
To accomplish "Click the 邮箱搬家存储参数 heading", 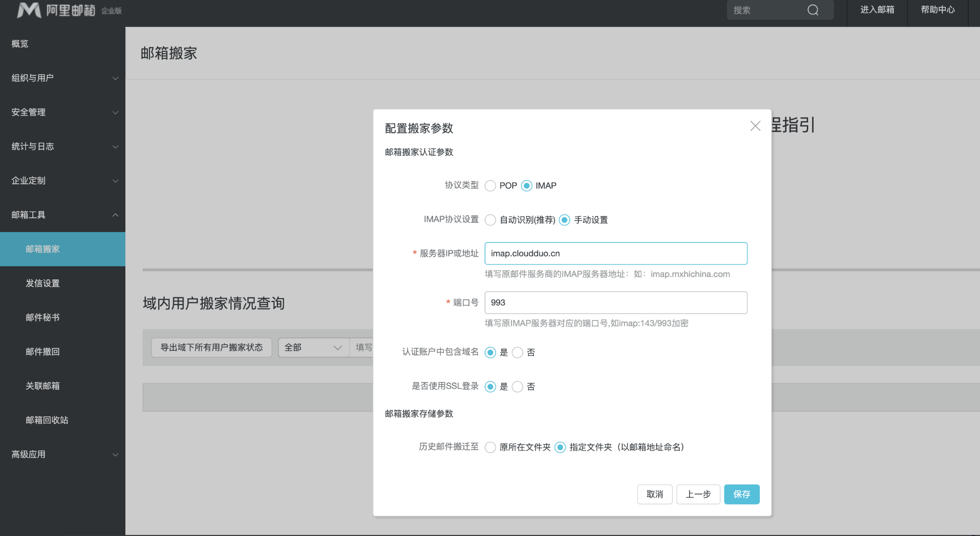I will (x=419, y=414).
